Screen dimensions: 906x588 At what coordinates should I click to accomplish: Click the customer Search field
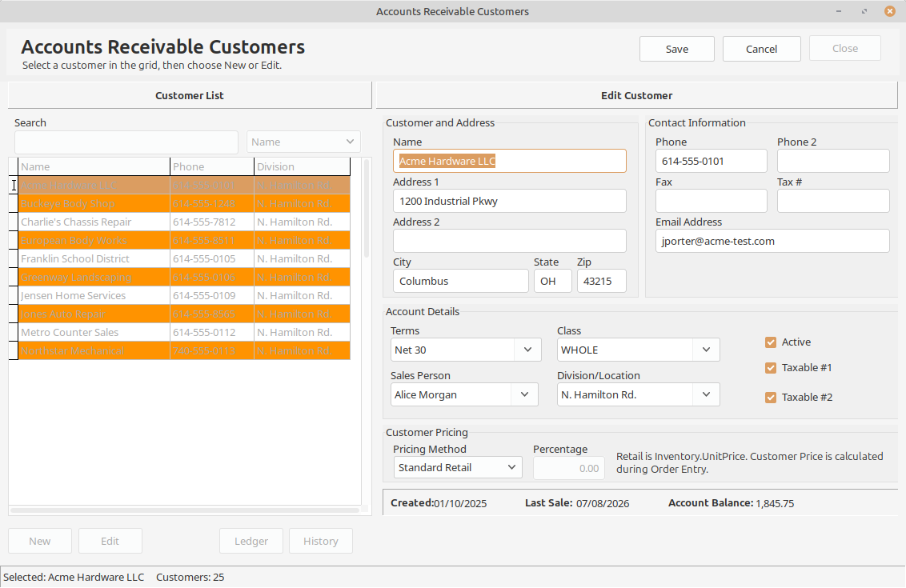point(126,142)
